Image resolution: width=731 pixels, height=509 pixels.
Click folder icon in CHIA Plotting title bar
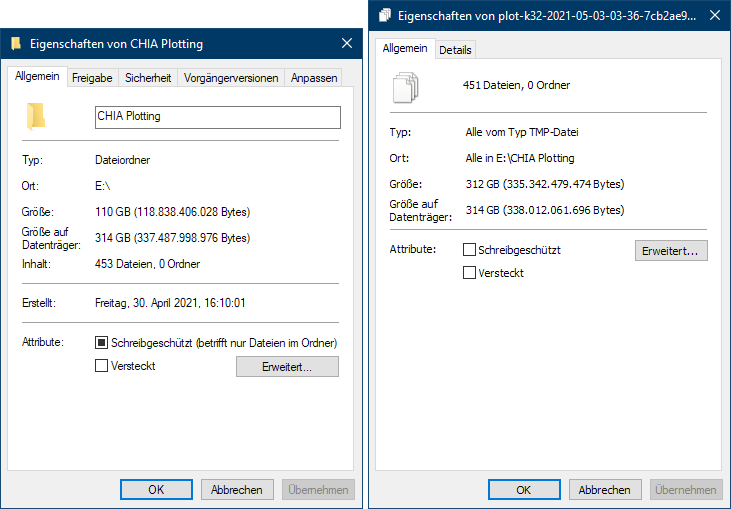pos(16,43)
